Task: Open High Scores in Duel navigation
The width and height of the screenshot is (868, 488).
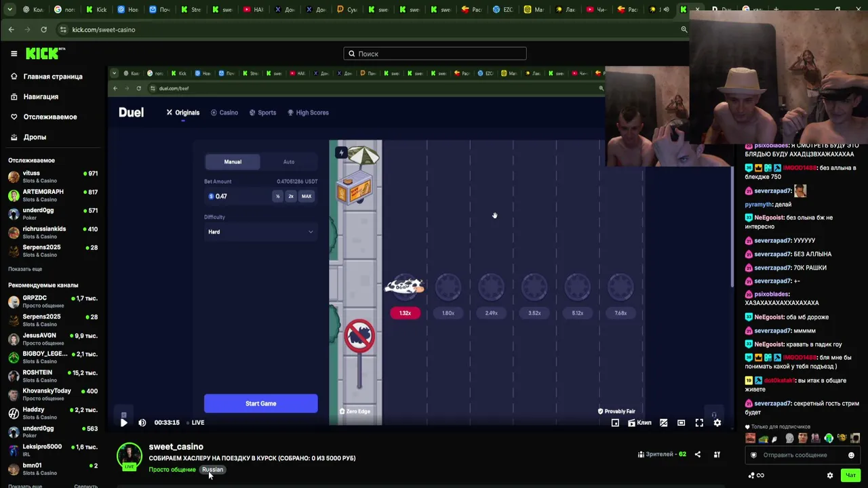Action: [x=308, y=113]
